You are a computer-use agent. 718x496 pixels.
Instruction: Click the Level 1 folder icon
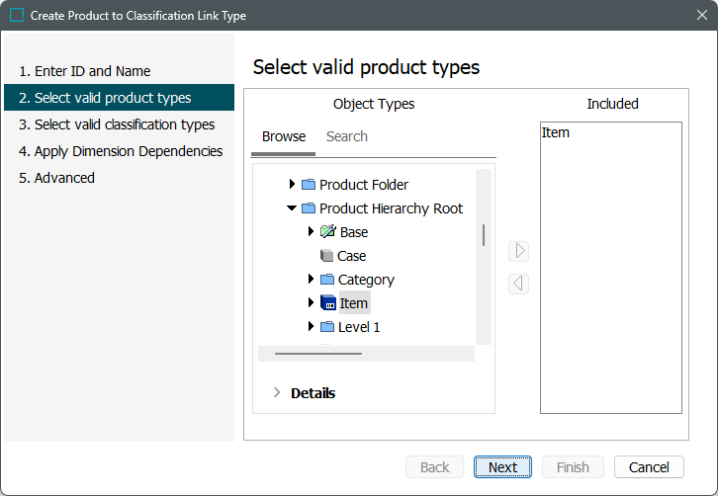click(327, 327)
